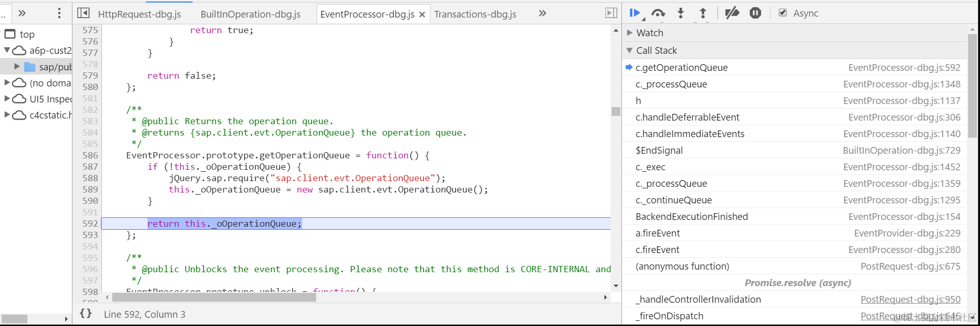Select the h stack frame
This screenshot has height=326, width=980.
tap(794, 100)
